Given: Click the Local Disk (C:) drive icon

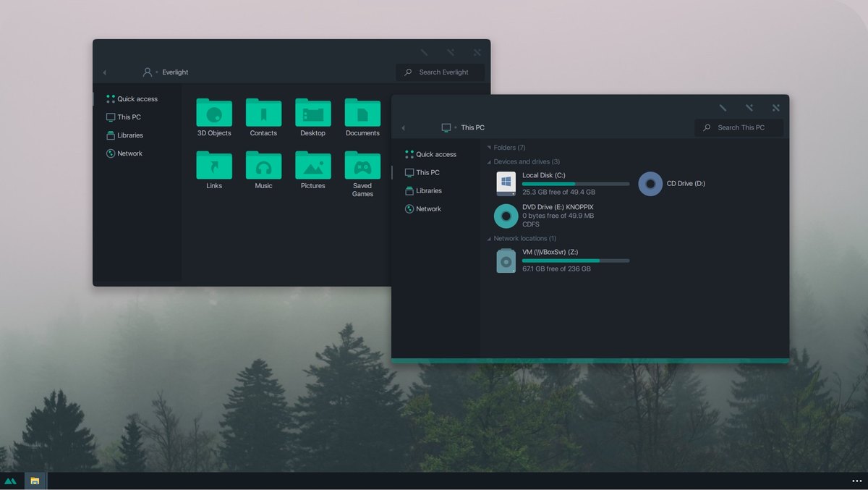Looking at the screenshot, I should point(506,183).
